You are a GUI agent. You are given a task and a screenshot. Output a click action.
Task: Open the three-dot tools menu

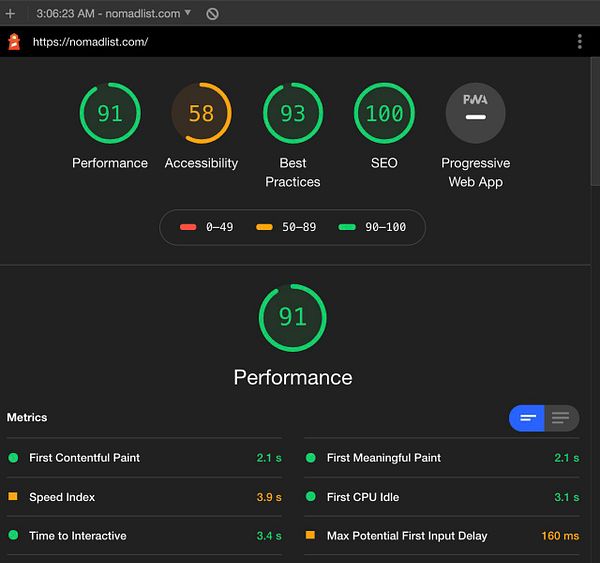(x=580, y=41)
